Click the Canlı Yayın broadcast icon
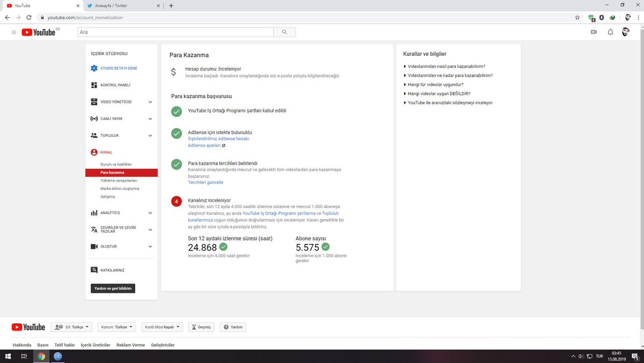The image size is (644, 363). [x=94, y=118]
